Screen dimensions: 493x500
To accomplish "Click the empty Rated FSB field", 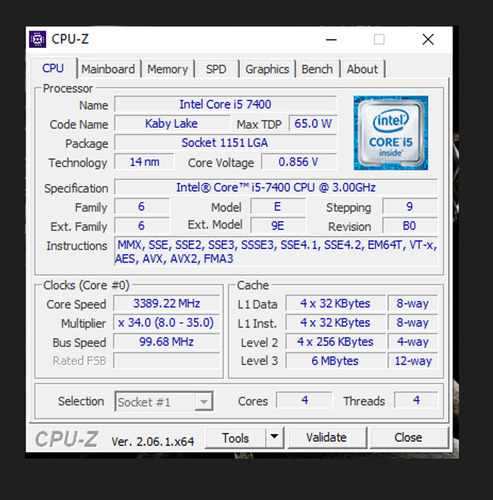I will click(166, 361).
